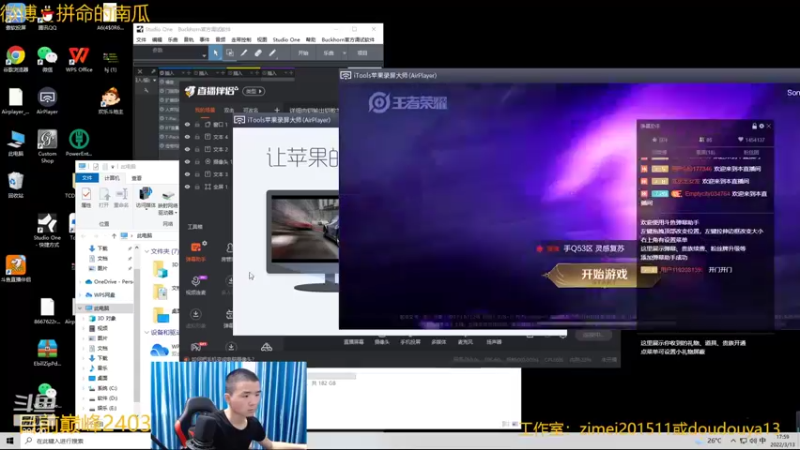This screenshot has height=450, width=800.
Task: Open dropdown arrow next to 乐曲 toolbar button
Action: tap(344, 53)
